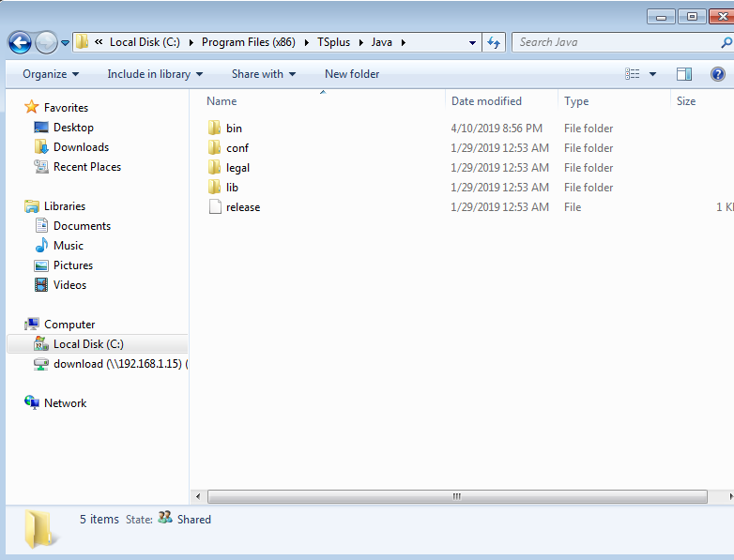Sort by Date modified column header
The width and height of the screenshot is (734, 560).
[486, 101]
